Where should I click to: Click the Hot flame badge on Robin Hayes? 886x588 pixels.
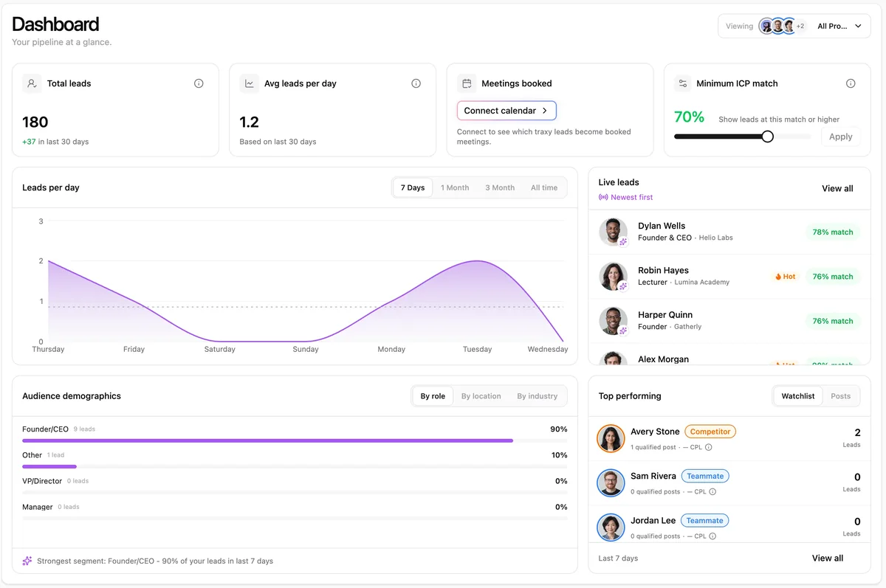pos(785,277)
